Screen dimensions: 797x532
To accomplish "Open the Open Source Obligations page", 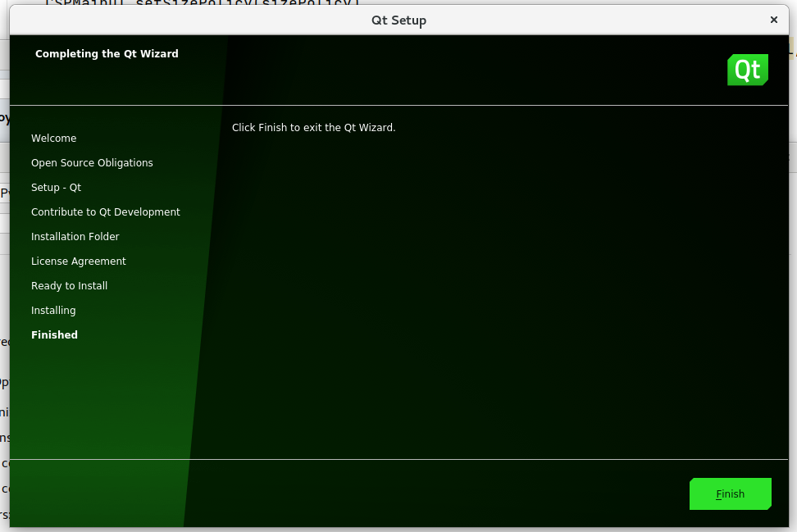I will (x=92, y=162).
